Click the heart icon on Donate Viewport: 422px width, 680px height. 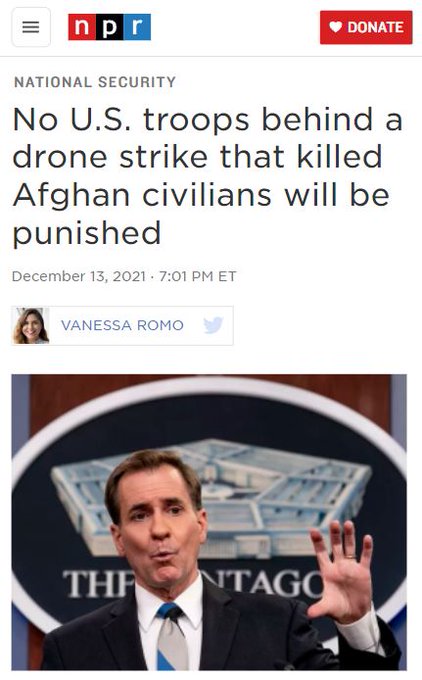coord(335,27)
